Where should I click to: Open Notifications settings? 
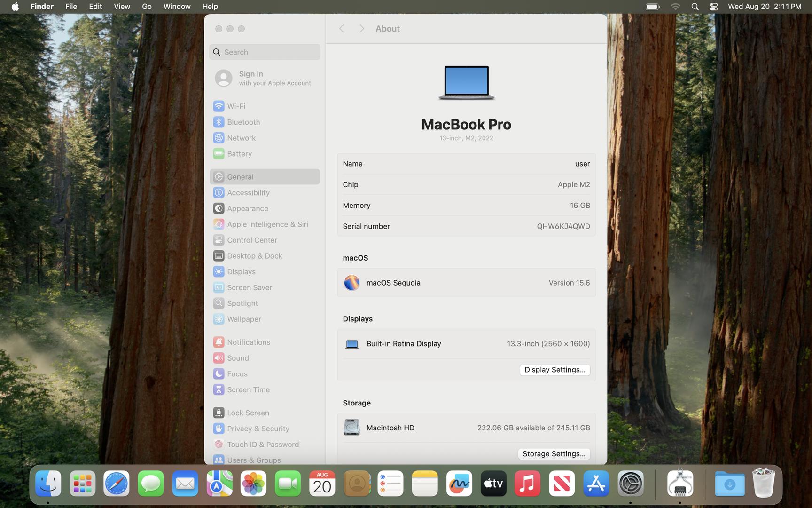[x=265, y=342]
